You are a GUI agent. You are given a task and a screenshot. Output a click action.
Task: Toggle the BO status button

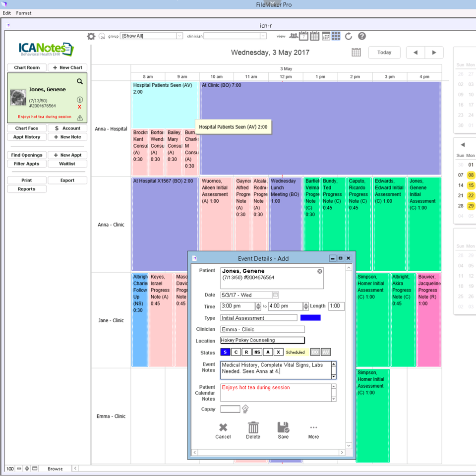point(315,352)
